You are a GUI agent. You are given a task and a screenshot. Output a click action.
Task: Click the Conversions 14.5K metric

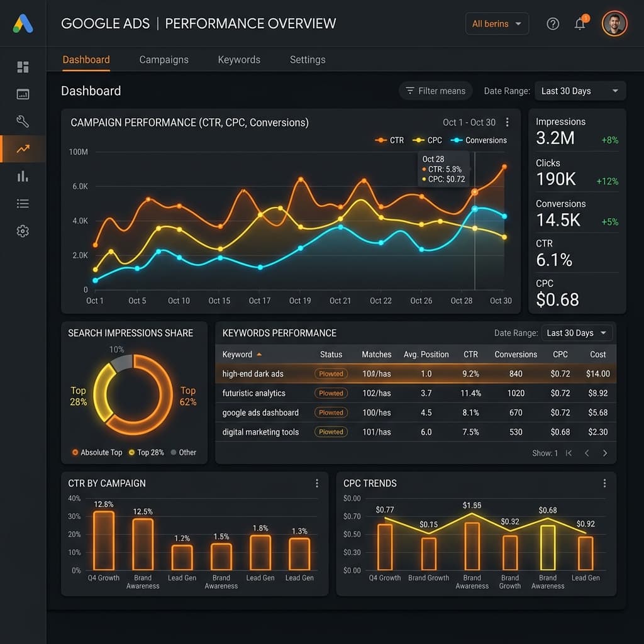click(x=577, y=214)
